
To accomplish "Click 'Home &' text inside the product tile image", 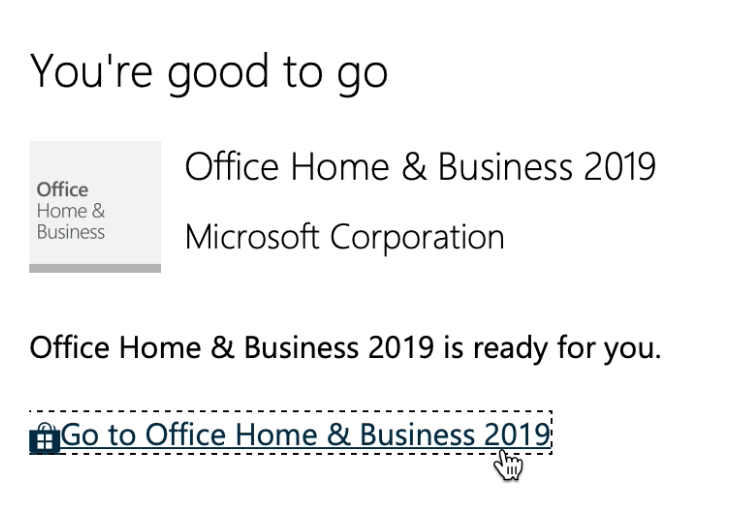I will [x=71, y=211].
